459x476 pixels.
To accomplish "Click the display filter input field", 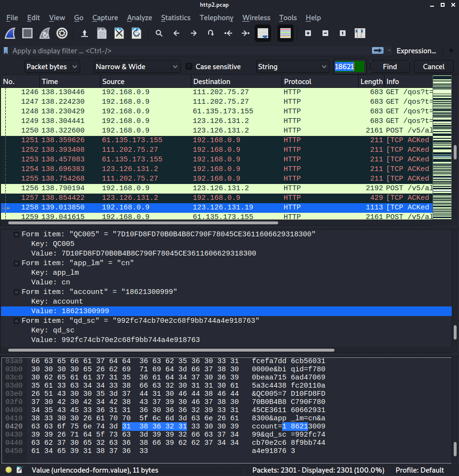I will (x=190, y=51).
